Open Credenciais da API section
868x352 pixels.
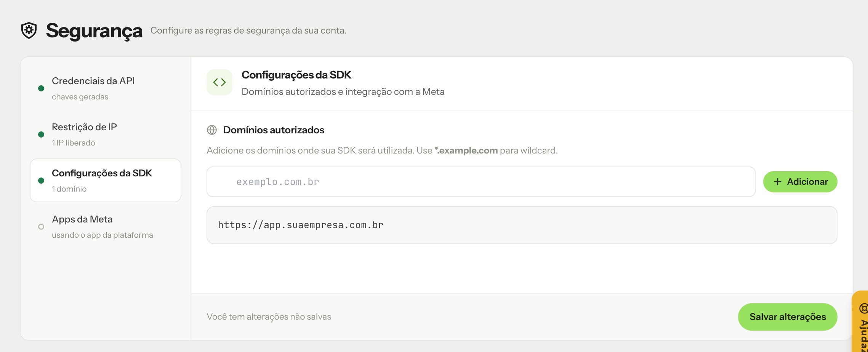pyautogui.click(x=106, y=88)
